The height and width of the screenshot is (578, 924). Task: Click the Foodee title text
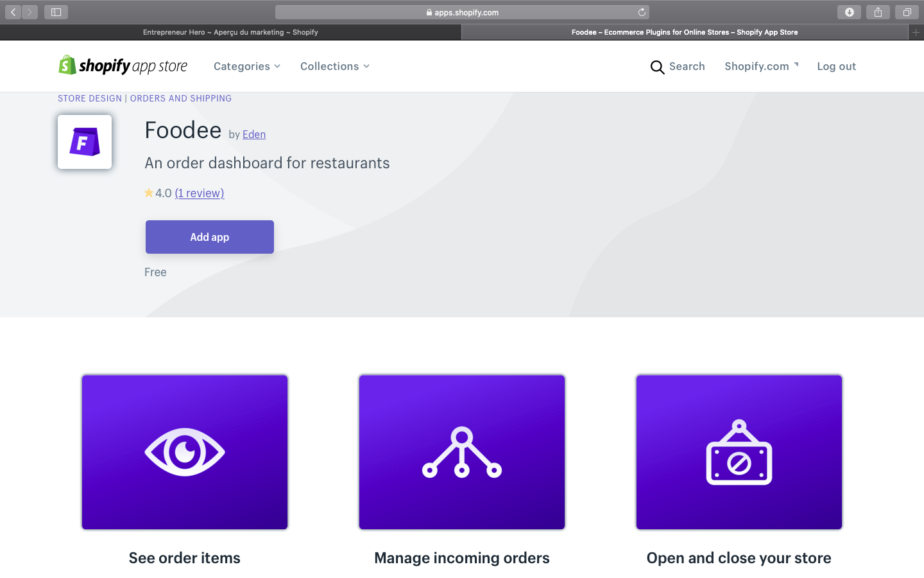tap(183, 130)
